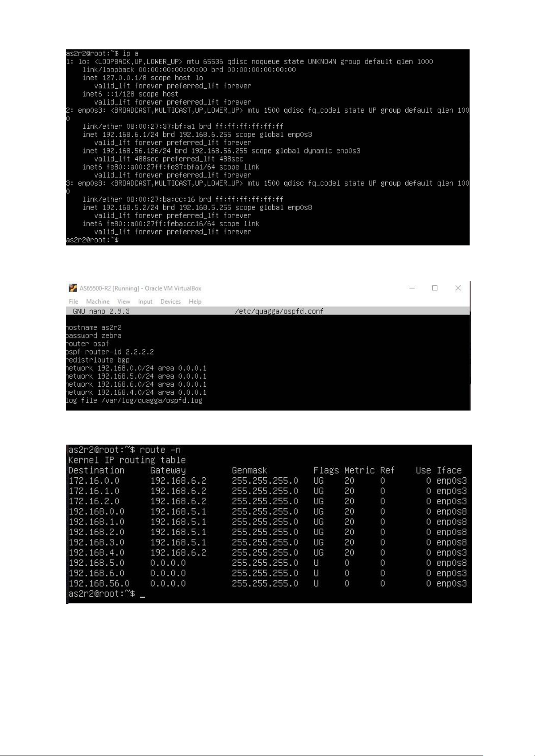Click the redistribute bgp line

(x=98, y=360)
